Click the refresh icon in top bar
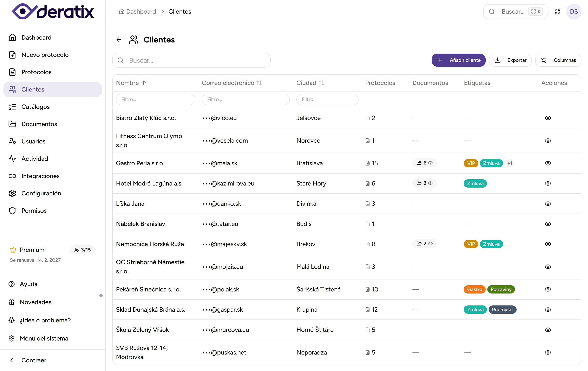This screenshot has width=588, height=371. point(557,12)
